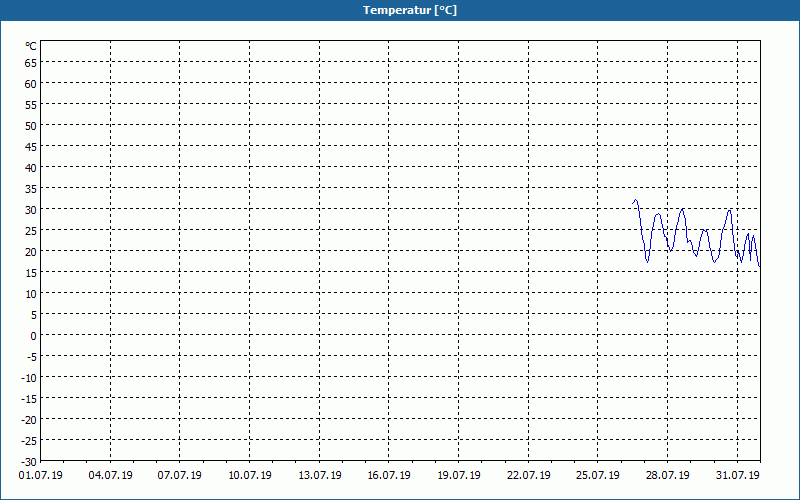Click the 31.07.19 date label
Viewport: 800px width, 500px height.
tap(737, 476)
